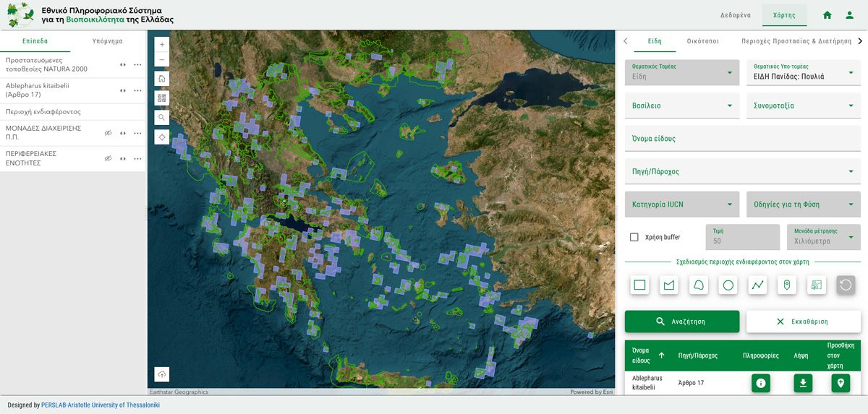Download the Ablepharus kitaibelii data
Image resolution: width=868 pixels, height=414 pixels.
803,383
